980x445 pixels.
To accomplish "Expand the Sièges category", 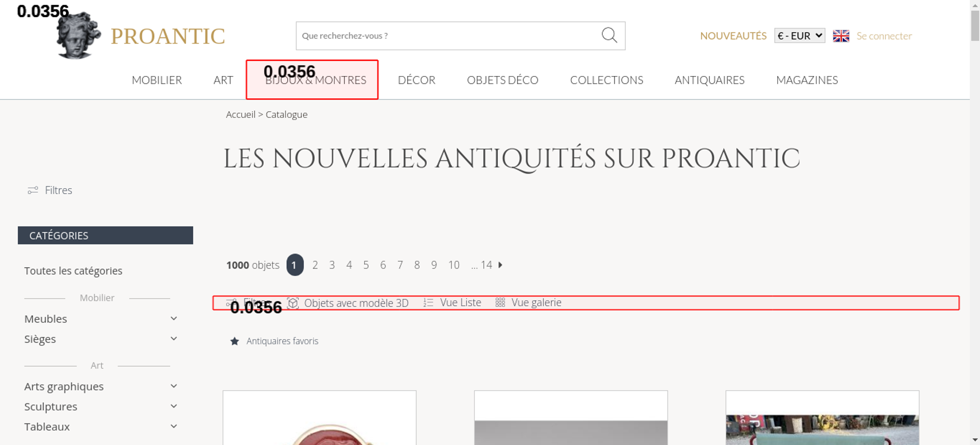I will coord(173,339).
